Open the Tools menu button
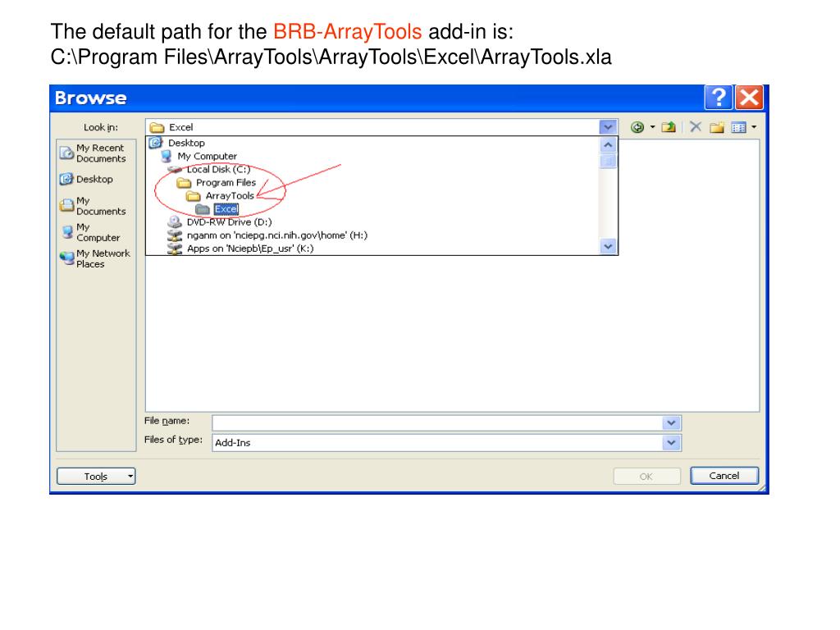Screen dimensions: 840x630 tap(96, 477)
